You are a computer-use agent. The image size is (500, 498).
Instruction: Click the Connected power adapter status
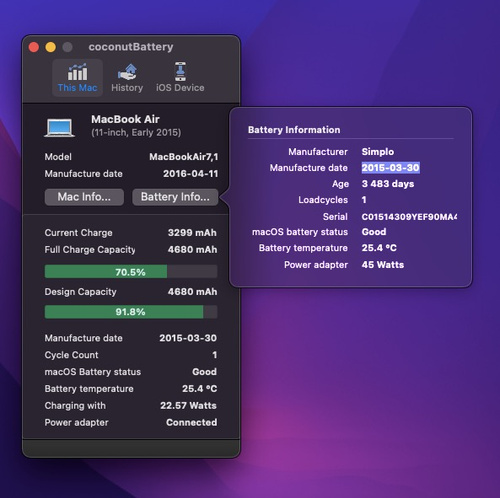tap(192, 422)
